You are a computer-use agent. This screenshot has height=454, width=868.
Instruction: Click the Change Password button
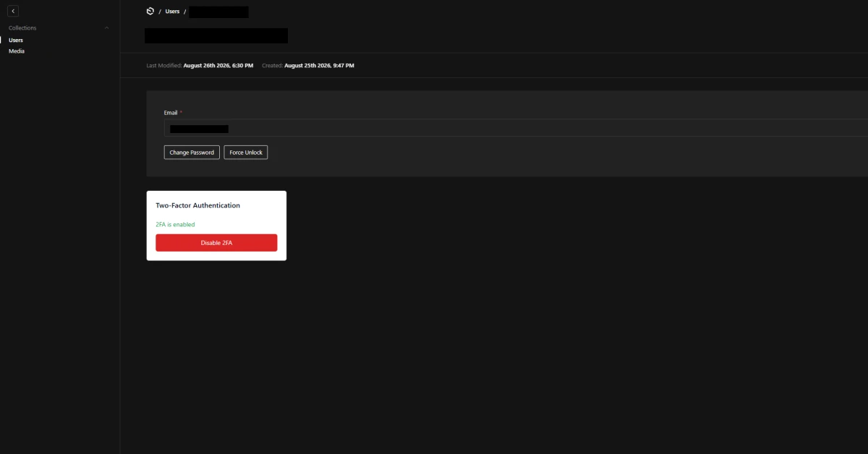[x=192, y=153]
